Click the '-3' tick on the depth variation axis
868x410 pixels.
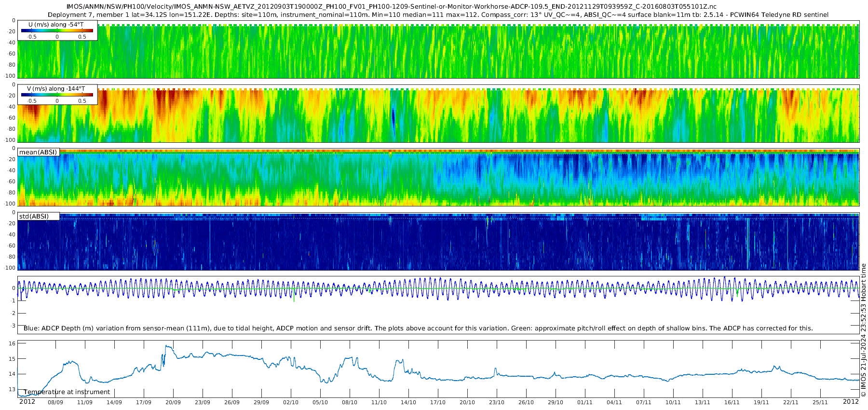coord(13,326)
